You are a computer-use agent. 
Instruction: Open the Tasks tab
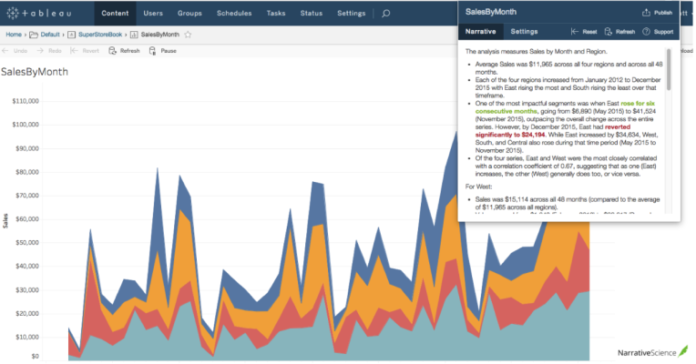point(276,13)
